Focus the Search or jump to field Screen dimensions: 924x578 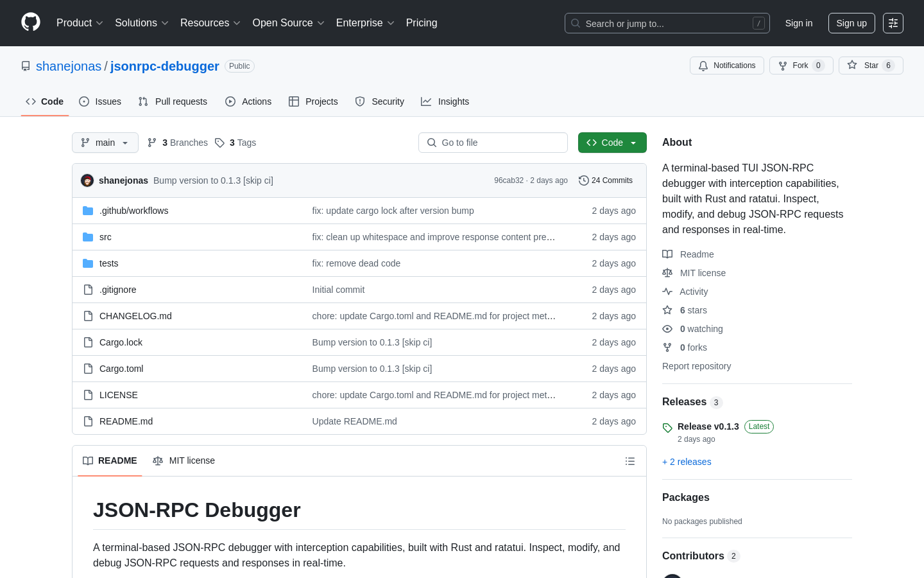(667, 23)
